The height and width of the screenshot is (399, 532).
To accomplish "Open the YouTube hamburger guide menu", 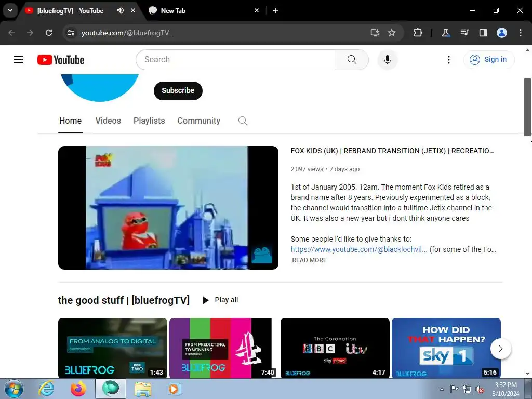I will point(19,60).
